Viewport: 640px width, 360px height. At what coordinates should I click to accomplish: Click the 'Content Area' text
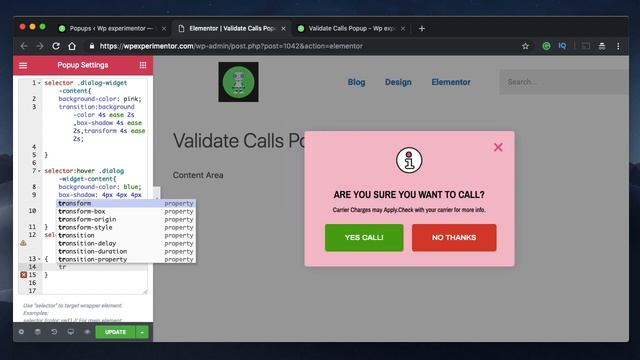198,175
